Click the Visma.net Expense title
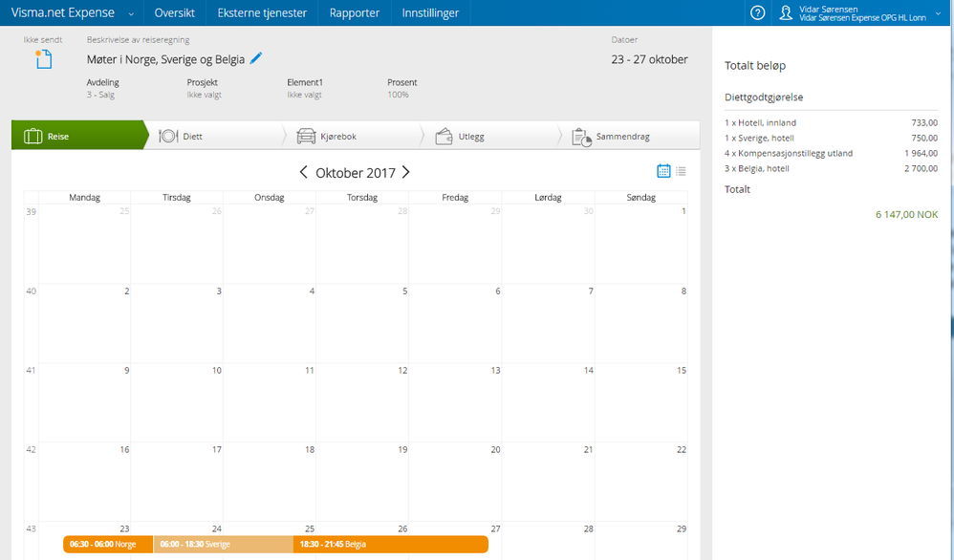The width and height of the screenshot is (954, 560). 63,12
